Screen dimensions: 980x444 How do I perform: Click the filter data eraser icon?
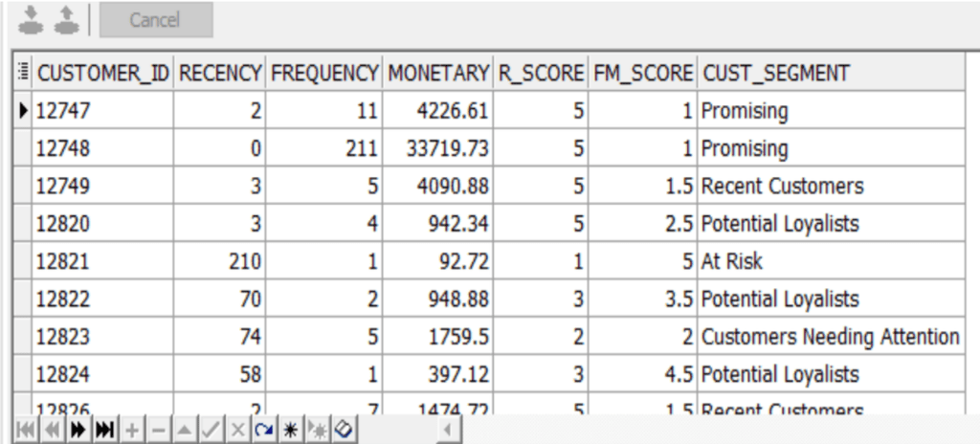344,430
